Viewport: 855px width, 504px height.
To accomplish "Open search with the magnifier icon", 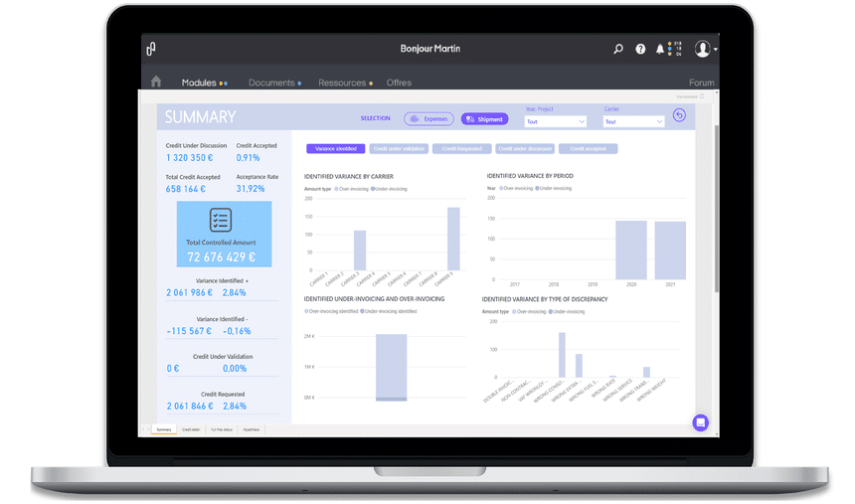I will (x=618, y=49).
